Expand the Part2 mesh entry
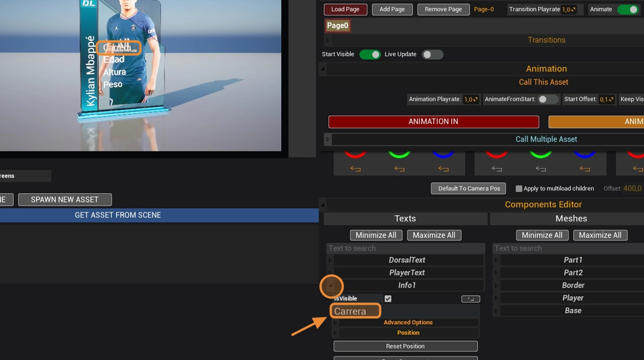This screenshot has height=360, width=644. coord(496,273)
